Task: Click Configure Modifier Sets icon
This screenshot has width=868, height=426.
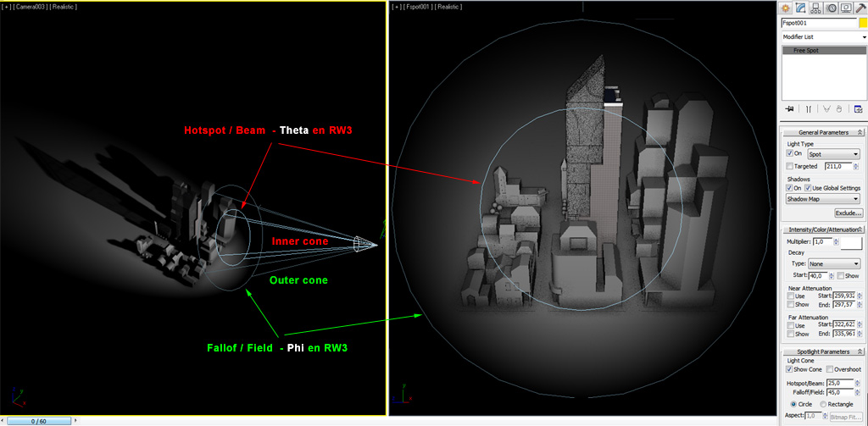Action: 858,109
